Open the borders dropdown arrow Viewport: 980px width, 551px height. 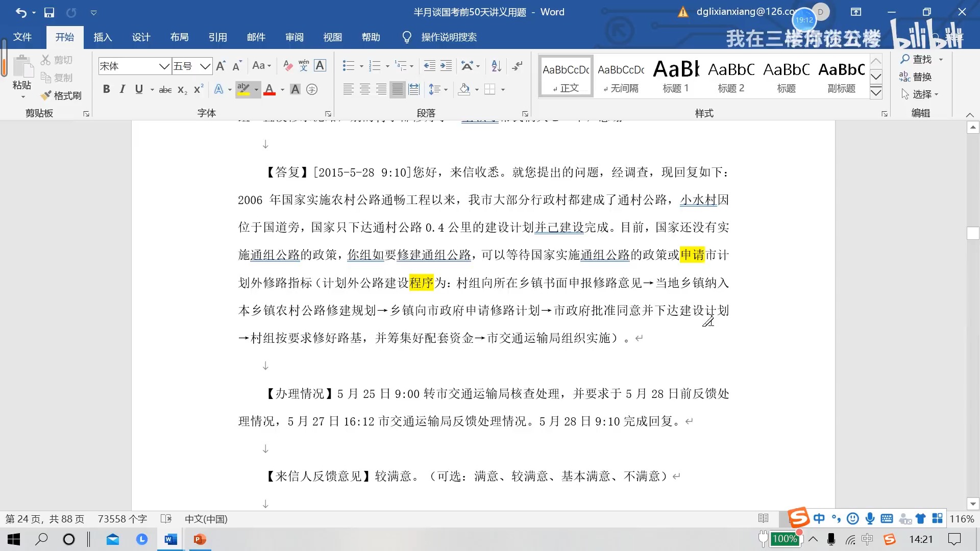pyautogui.click(x=503, y=90)
